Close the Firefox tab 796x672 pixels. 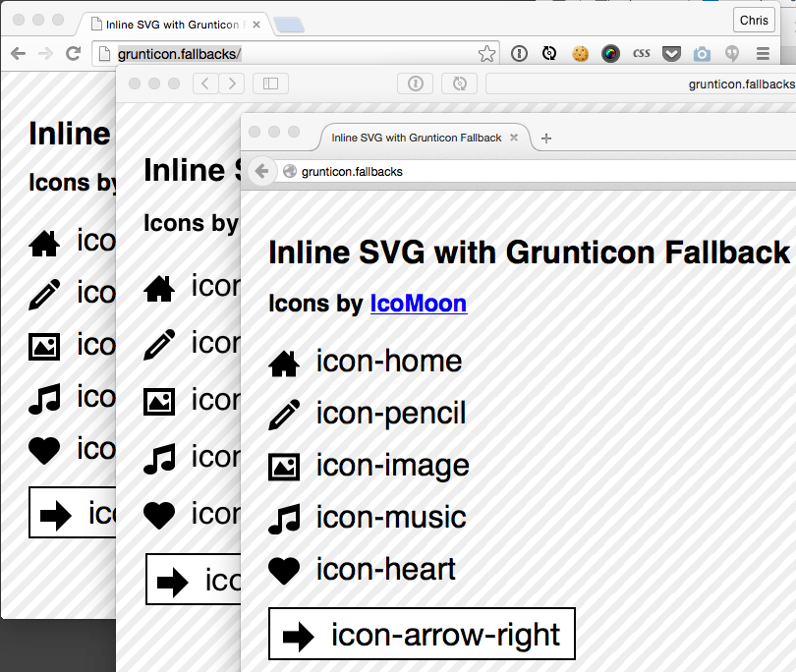coord(514,138)
